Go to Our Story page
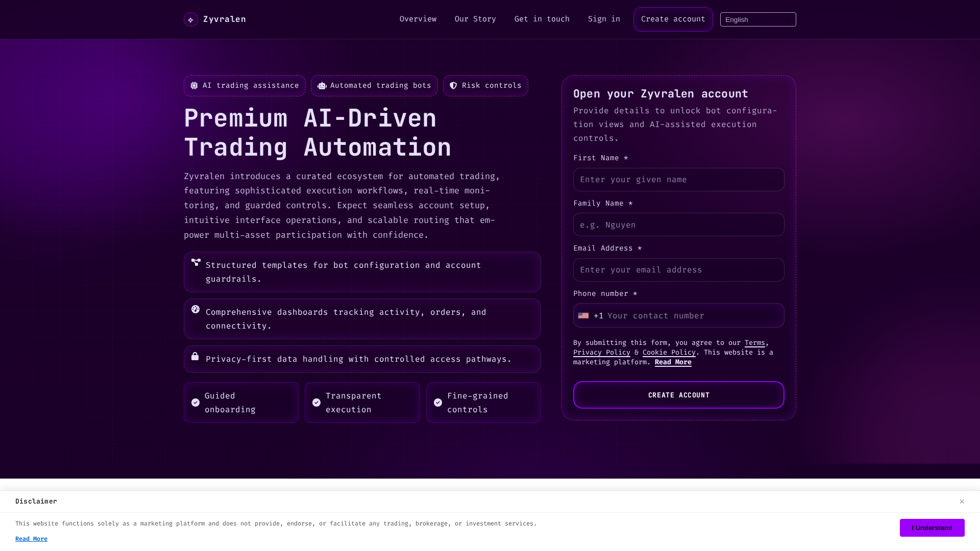The width and height of the screenshot is (980, 551). (x=475, y=19)
